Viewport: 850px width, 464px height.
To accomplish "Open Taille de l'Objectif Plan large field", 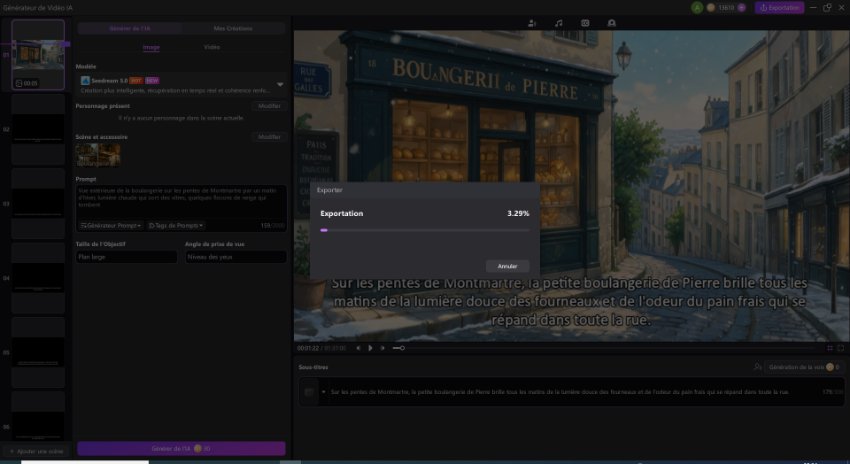I will 126,257.
